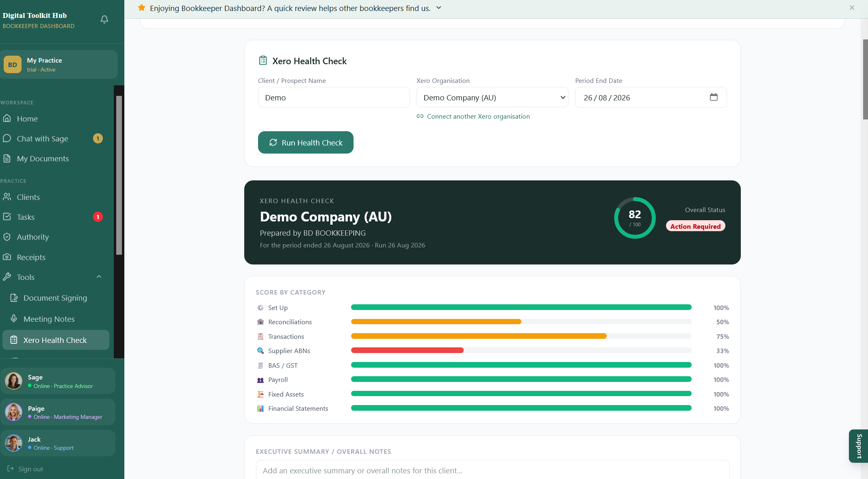Click the executive summary notes field
This screenshot has height=479, width=868.
click(492, 470)
